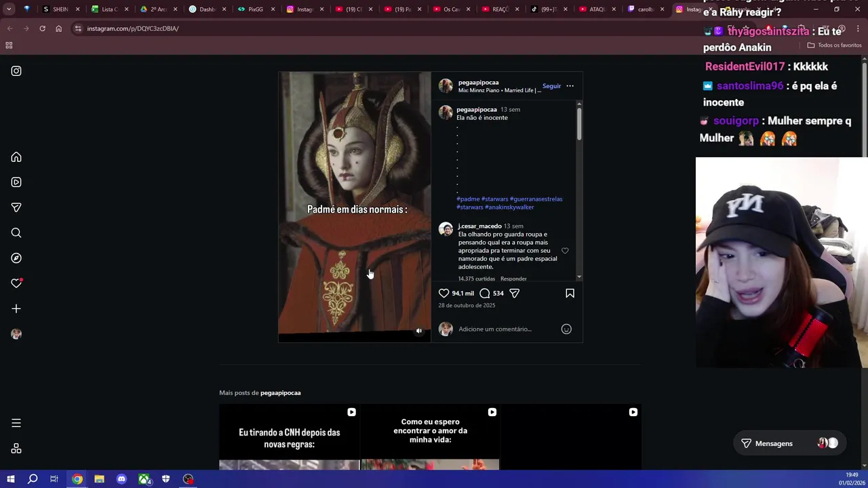This screenshot has width=868, height=488.
Task: Switch to the carolb Twitch tab
Action: (x=646, y=9)
